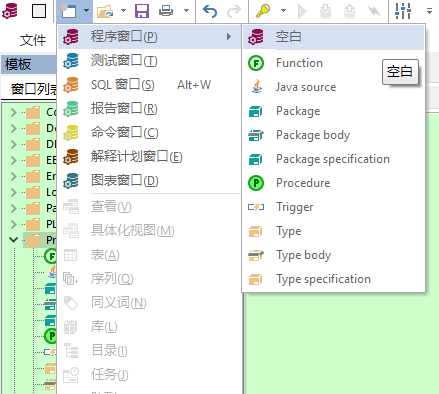Click the PL/SQL Developer database app icon

[10, 11]
